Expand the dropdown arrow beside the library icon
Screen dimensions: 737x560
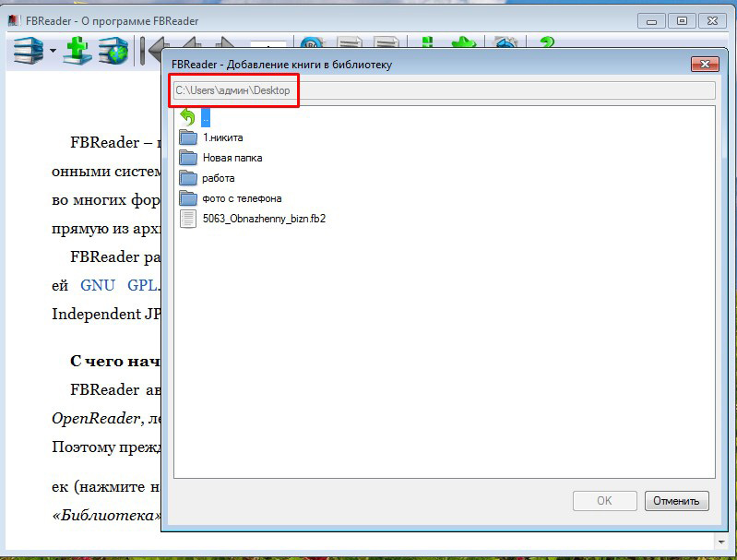coord(53,51)
